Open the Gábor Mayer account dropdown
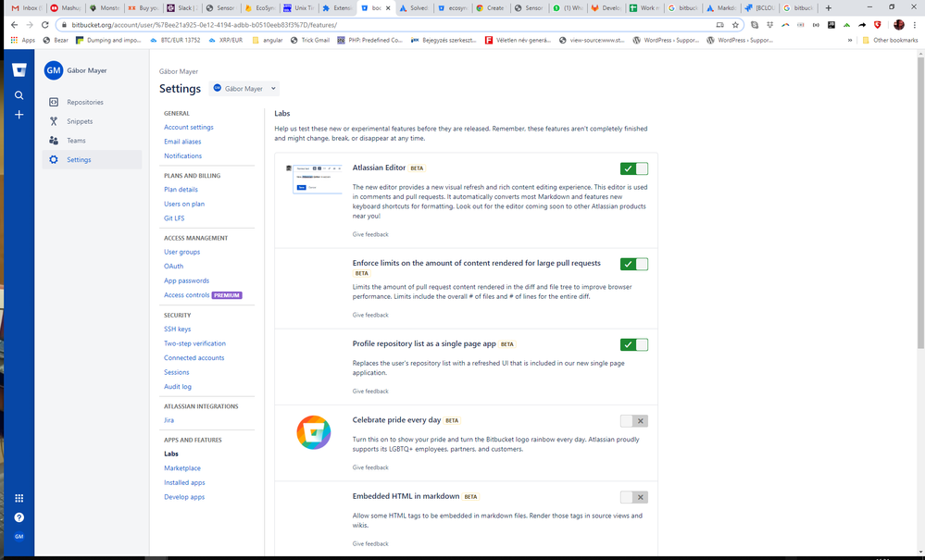The image size is (925, 560). (x=244, y=89)
